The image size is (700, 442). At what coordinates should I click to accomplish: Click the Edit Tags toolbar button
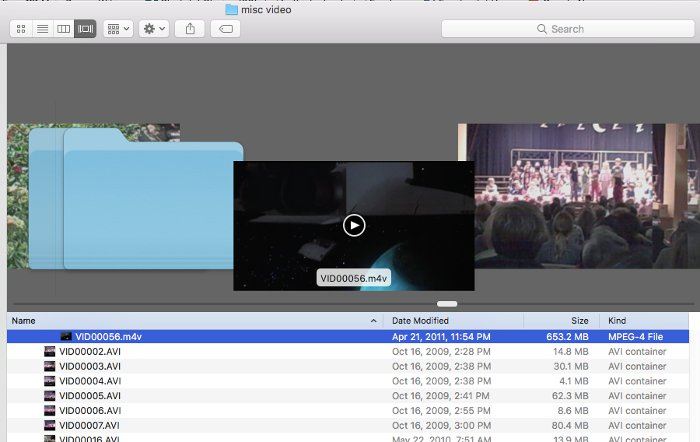pyautogui.click(x=225, y=29)
